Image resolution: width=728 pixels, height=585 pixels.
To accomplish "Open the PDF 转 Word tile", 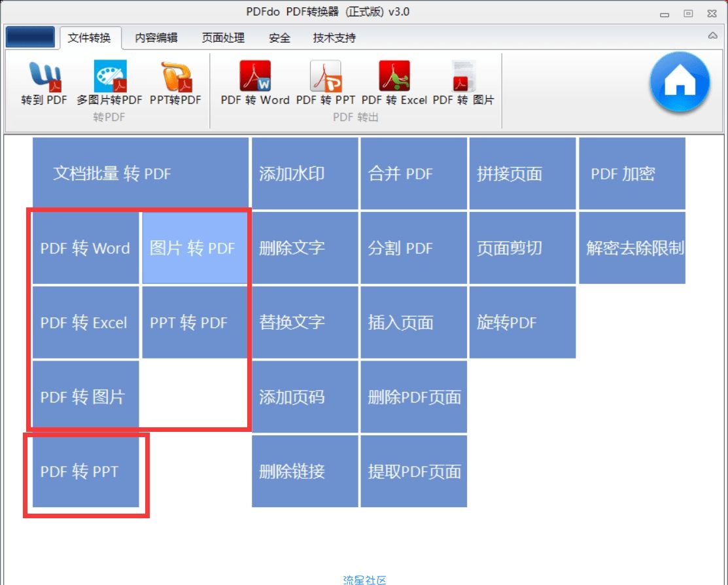I will (86, 247).
